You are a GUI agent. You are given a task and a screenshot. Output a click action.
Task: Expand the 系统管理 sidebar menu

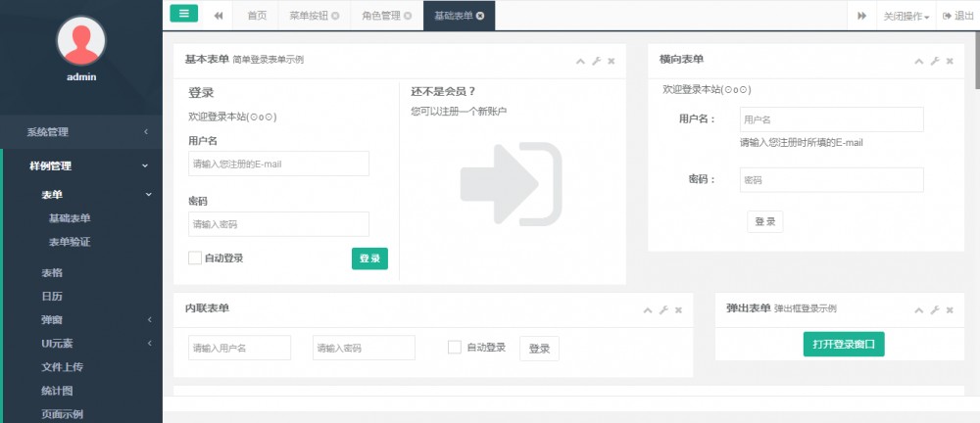point(81,132)
